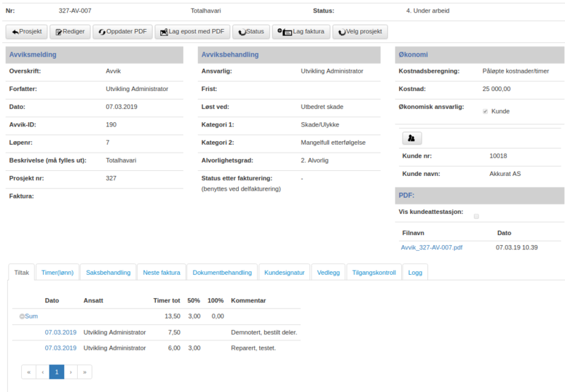Switch to the Timer(lønn) tab

[x=56, y=273]
